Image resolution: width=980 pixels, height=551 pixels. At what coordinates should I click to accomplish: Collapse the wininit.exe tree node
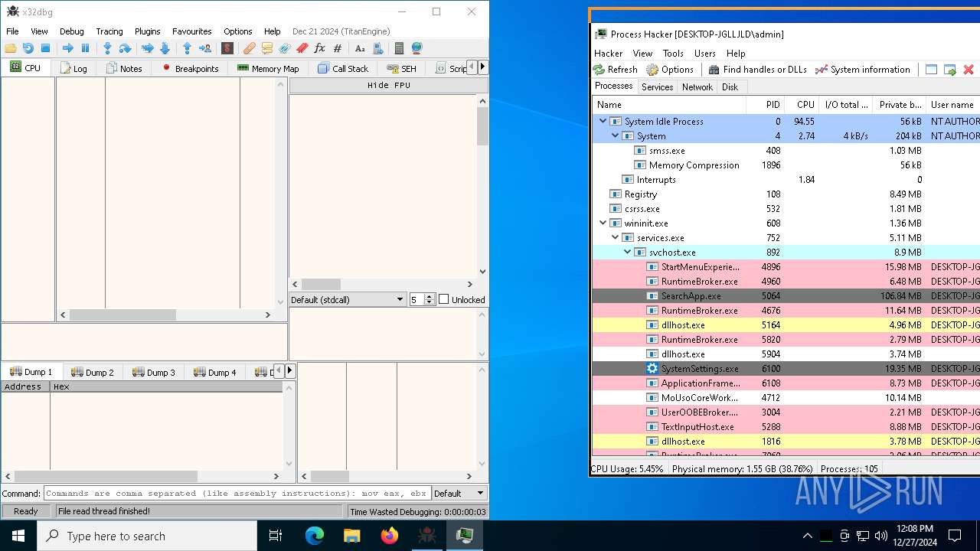click(603, 223)
